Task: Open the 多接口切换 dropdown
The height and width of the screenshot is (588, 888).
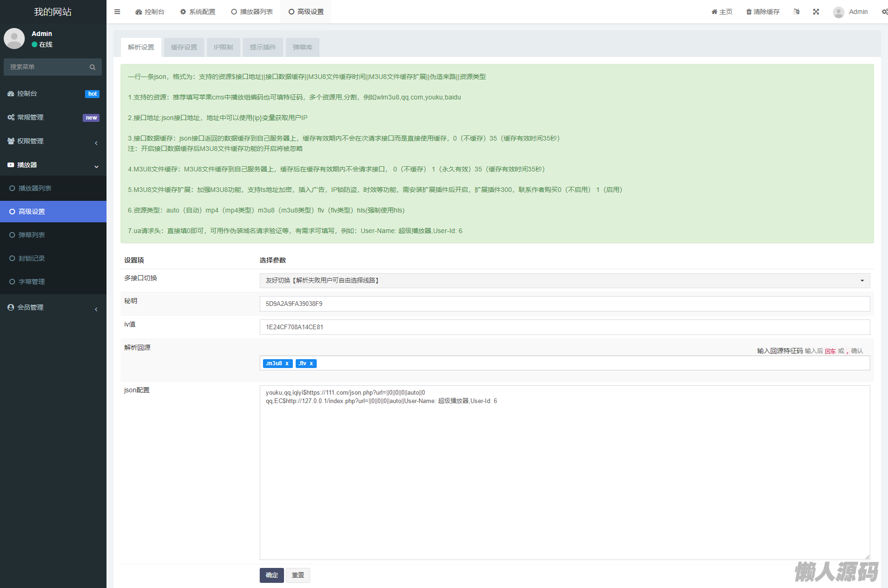Action: point(564,281)
